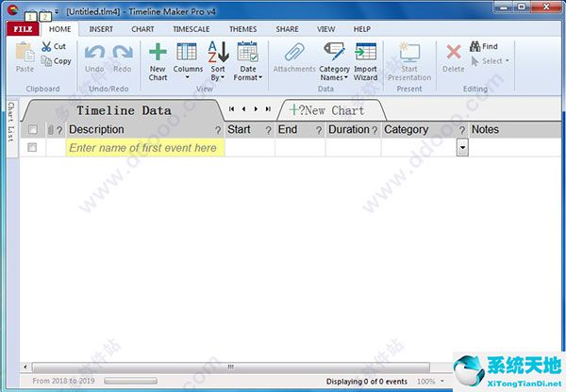The image size is (566, 392).
Task: Check the first event row checkbox
Action: click(x=33, y=148)
